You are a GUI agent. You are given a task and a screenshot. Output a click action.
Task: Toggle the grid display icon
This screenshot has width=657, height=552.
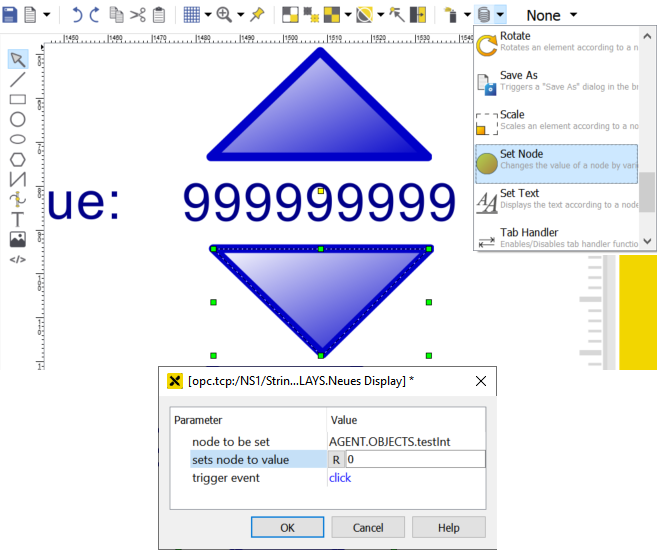(x=192, y=15)
